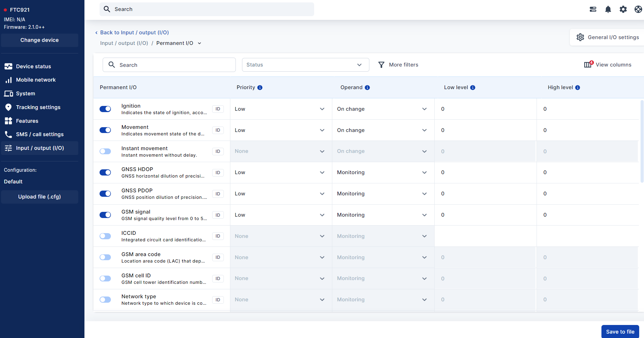Click the help lifebuoy icon
Screen dimensions: 644x338
(x=638, y=9)
